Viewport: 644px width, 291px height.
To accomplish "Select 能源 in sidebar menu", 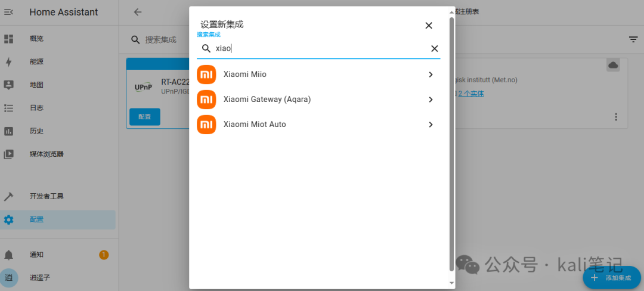I will pos(36,62).
